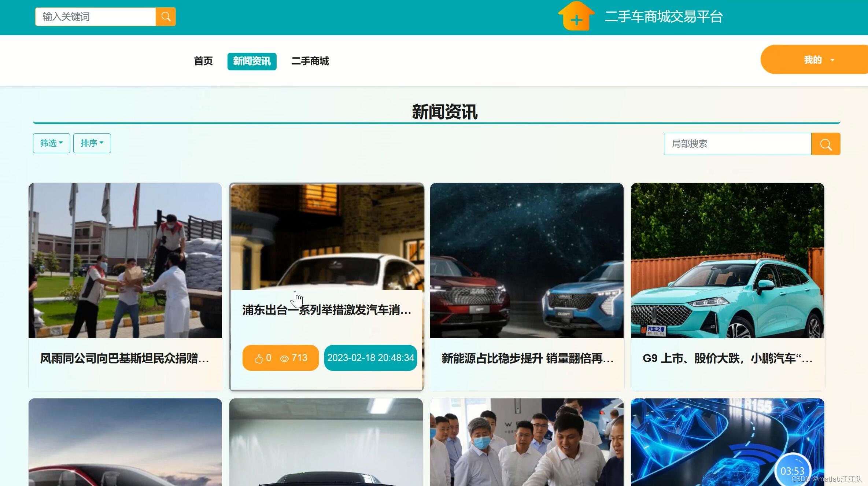The image size is (868, 486).
Task: Click the orange local search magnifier button
Action: (x=825, y=144)
